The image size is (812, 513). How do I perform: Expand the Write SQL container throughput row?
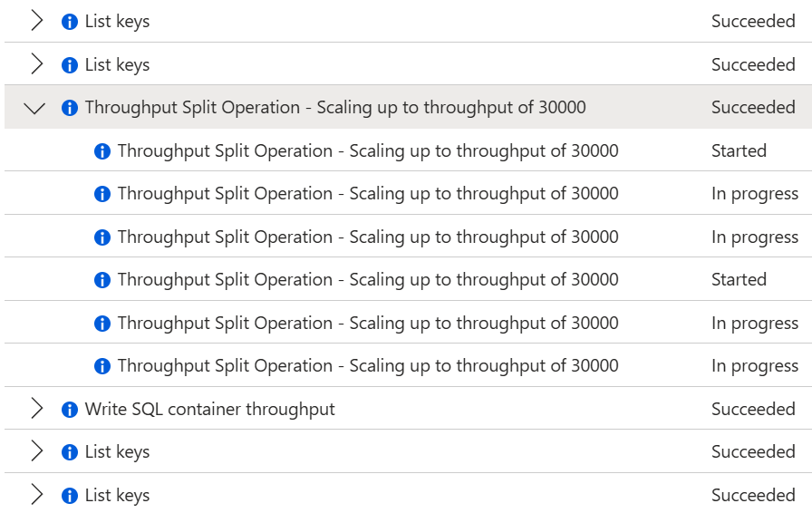pyautogui.click(x=36, y=409)
